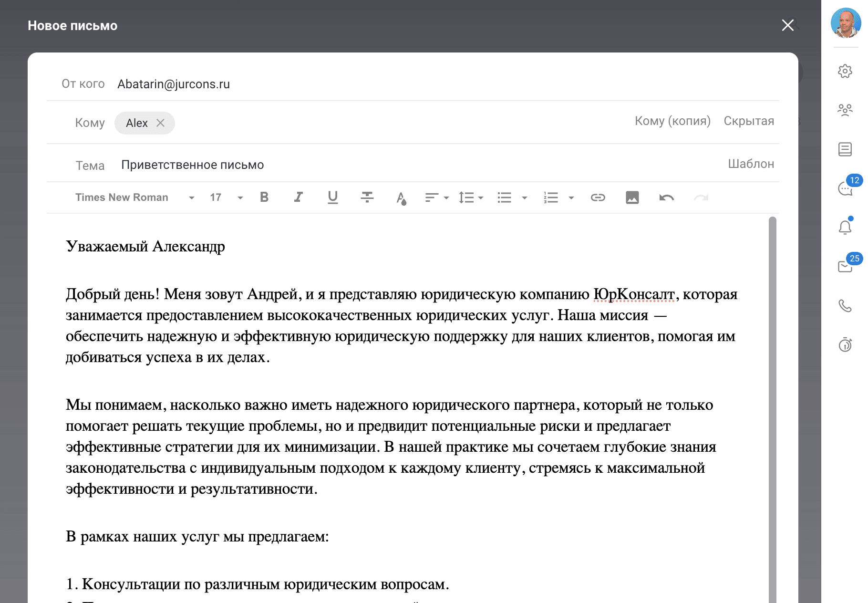The width and height of the screenshot is (868, 603).
Task: Open the news feed list icon
Action: (845, 149)
